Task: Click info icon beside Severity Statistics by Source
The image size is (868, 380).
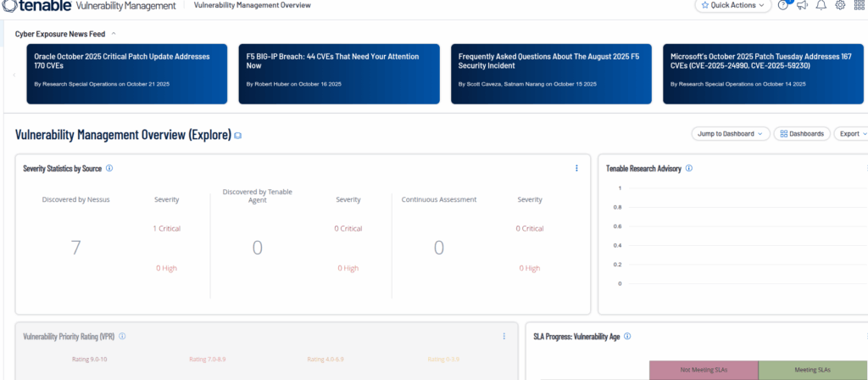Action: coord(109,168)
